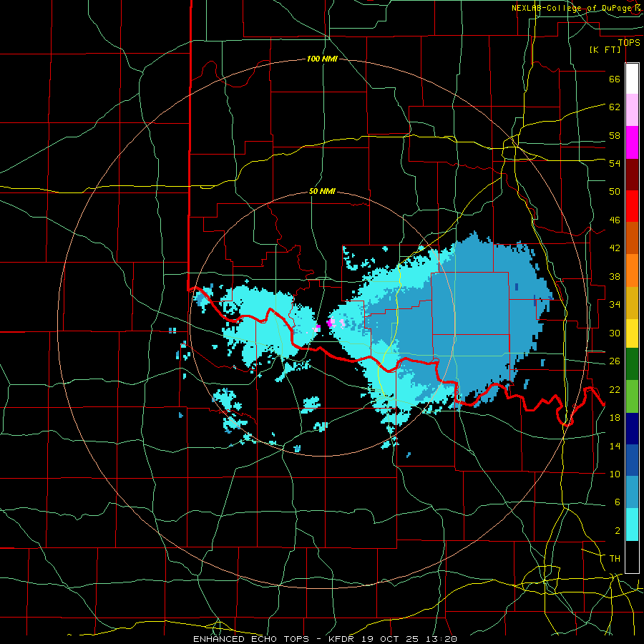Click the cyan echo blob west of radar center
The image size is (644, 644).
pyautogui.click(x=269, y=324)
